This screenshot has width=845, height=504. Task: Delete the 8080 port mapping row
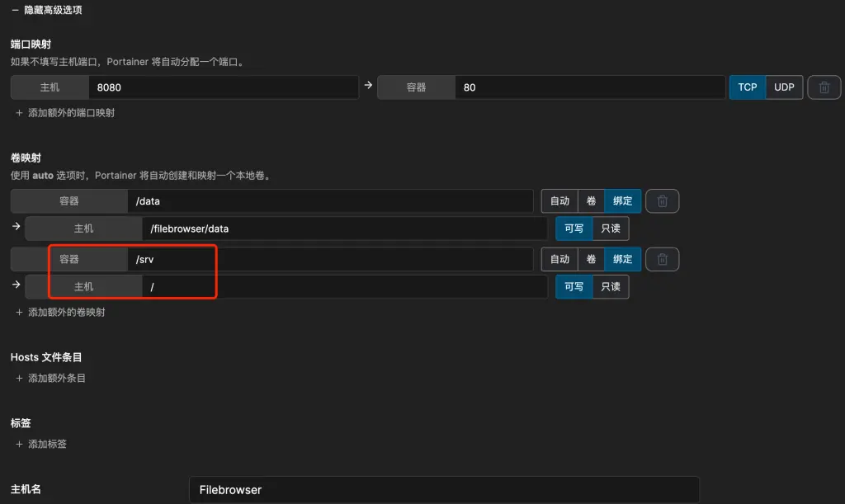824,87
